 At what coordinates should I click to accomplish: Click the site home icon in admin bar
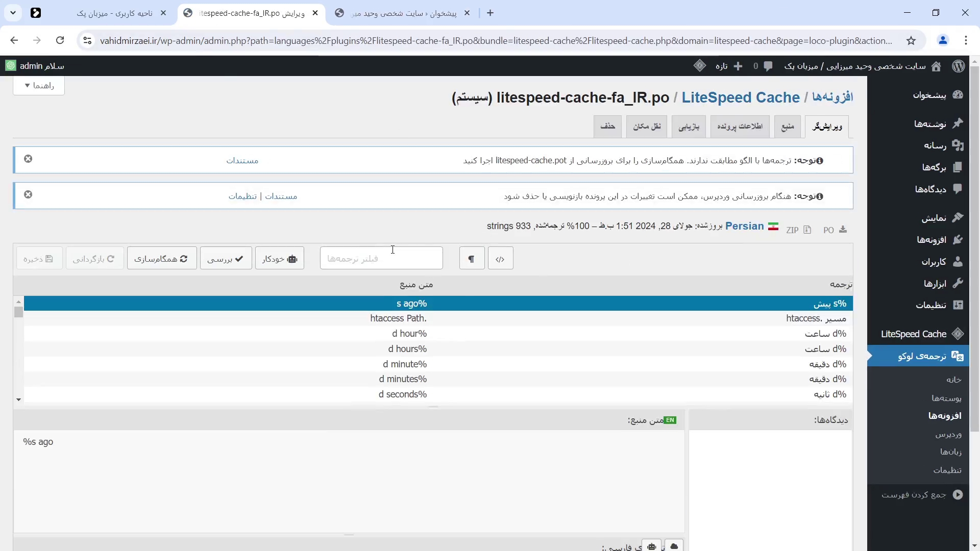[x=936, y=66]
